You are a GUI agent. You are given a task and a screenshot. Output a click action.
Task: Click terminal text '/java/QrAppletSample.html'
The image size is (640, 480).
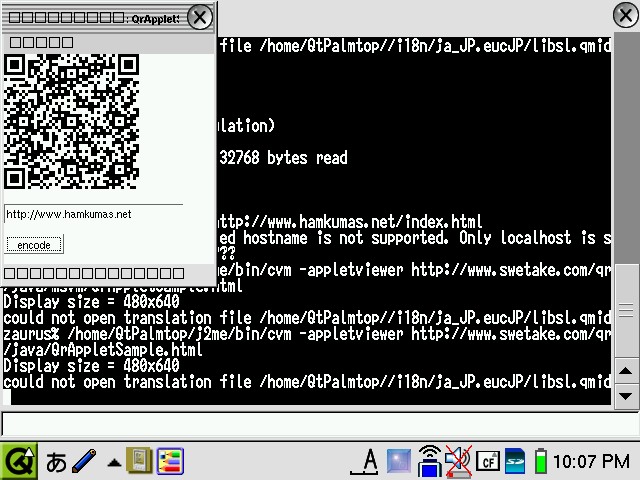click(x=102, y=350)
